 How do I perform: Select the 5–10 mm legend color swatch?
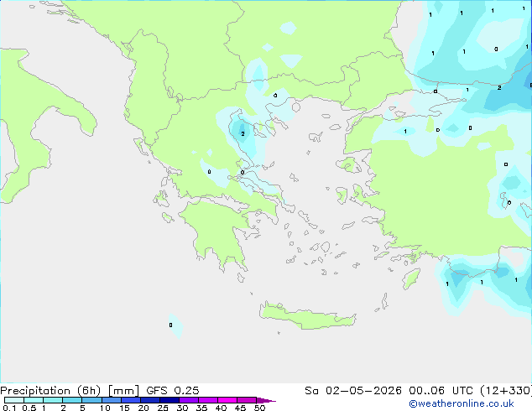coord(91,400)
